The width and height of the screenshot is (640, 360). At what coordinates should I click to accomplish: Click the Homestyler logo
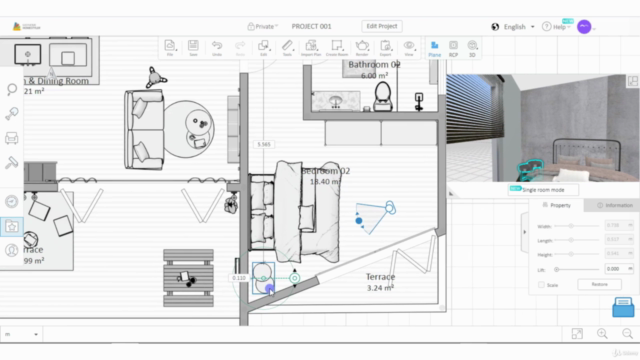pos(27,27)
